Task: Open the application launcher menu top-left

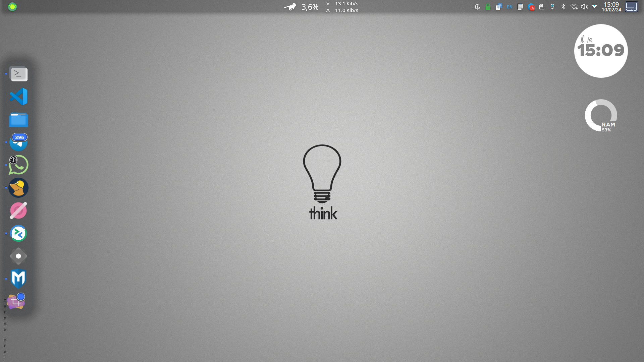Action: pyautogui.click(x=12, y=7)
